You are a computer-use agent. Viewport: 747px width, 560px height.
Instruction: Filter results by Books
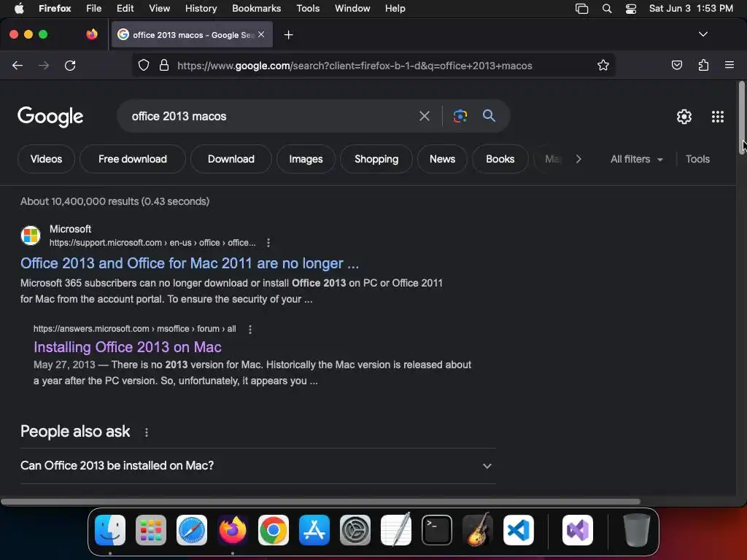pyautogui.click(x=500, y=159)
